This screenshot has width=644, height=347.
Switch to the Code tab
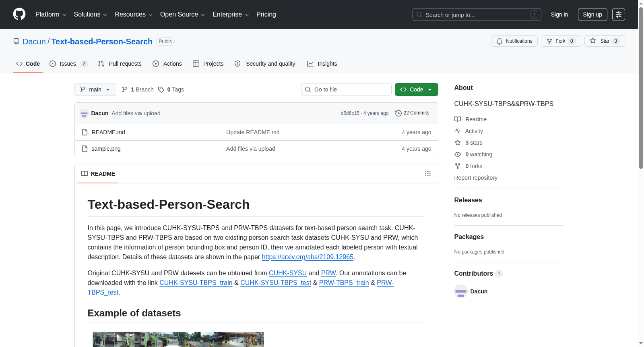(x=28, y=64)
